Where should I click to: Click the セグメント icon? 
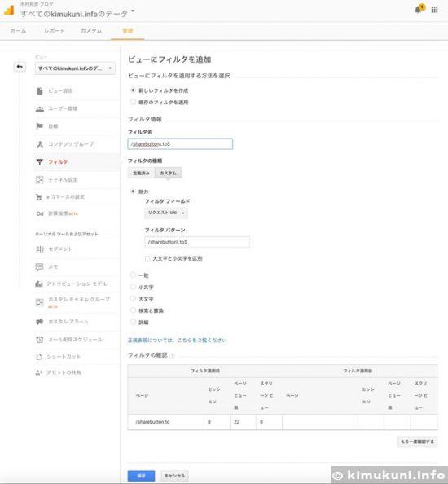click(40, 249)
